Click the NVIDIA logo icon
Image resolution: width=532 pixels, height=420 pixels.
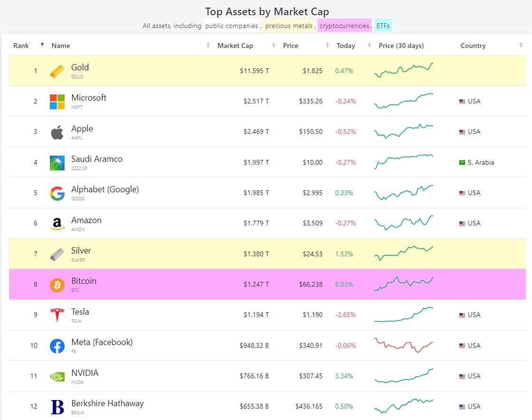(x=57, y=376)
